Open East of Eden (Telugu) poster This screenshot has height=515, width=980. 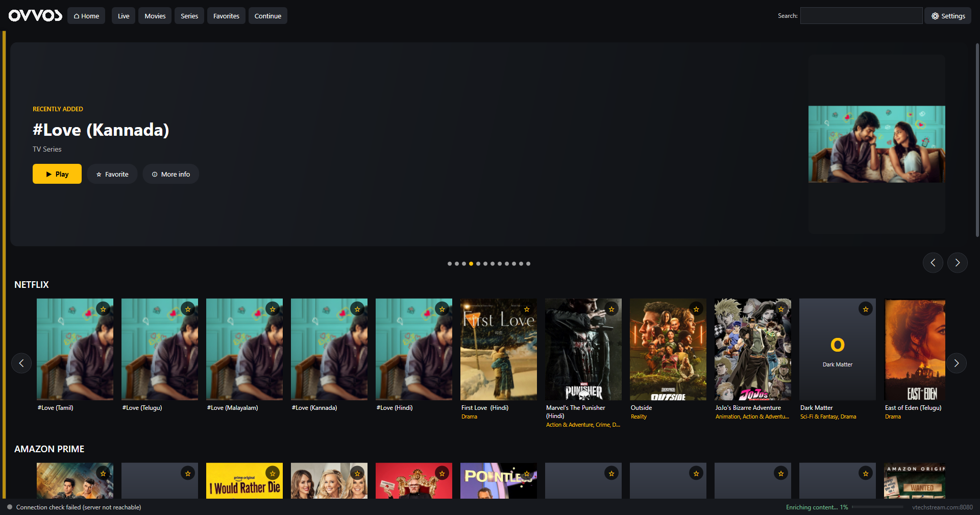[x=915, y=349]
